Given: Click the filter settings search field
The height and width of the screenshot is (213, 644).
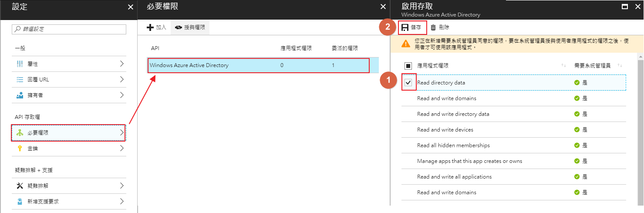Looking at the screenshot, I should click(x=70, y=29).
